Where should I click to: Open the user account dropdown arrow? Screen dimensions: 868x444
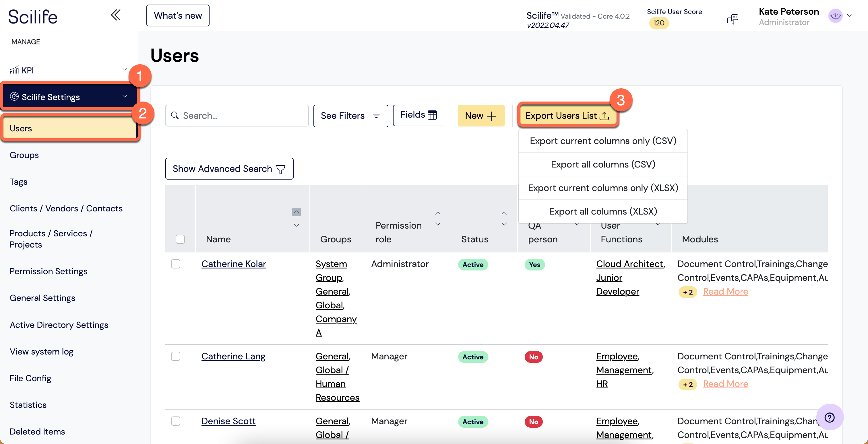tap(849, 15)
